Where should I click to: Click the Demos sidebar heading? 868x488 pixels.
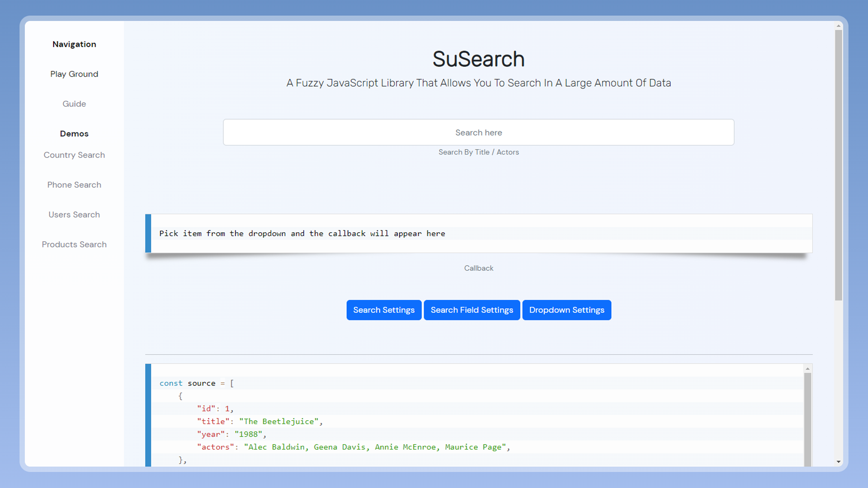coord(74,134)
